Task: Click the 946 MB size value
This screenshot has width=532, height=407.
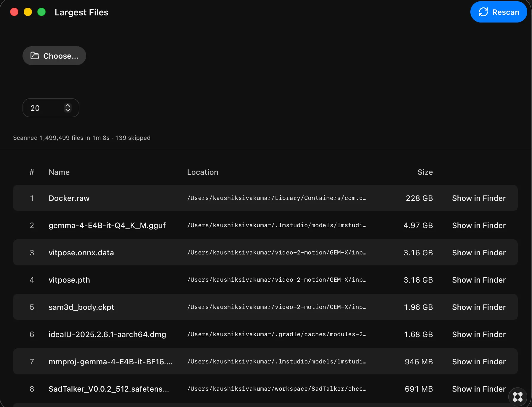Action: coord(419,362)
